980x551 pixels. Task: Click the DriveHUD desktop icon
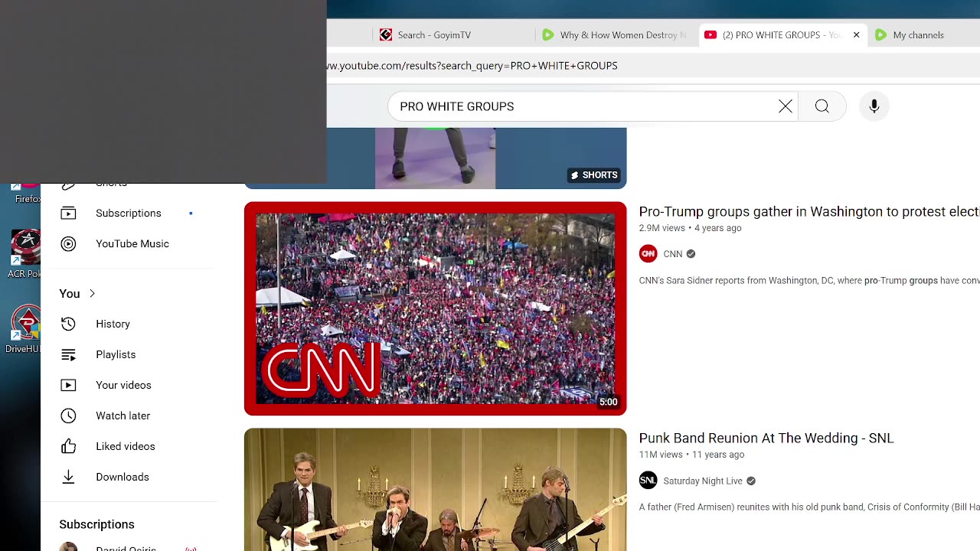pos(24,330)
